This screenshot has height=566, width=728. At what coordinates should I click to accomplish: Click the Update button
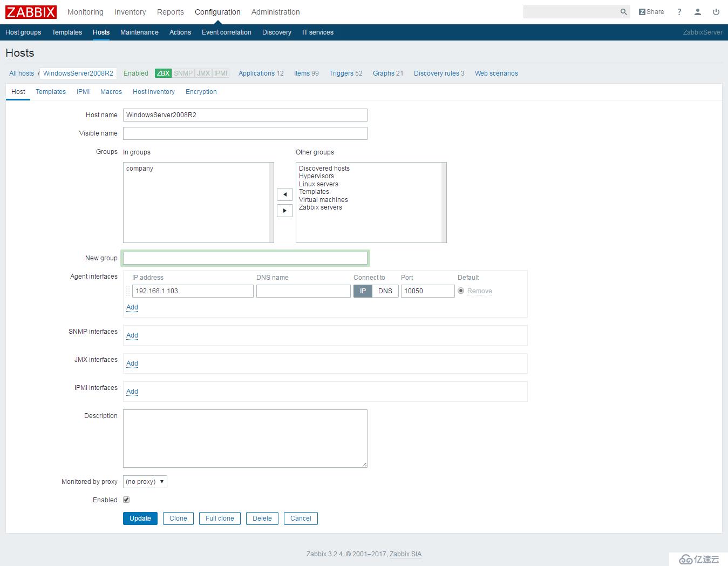pos(140,518)
